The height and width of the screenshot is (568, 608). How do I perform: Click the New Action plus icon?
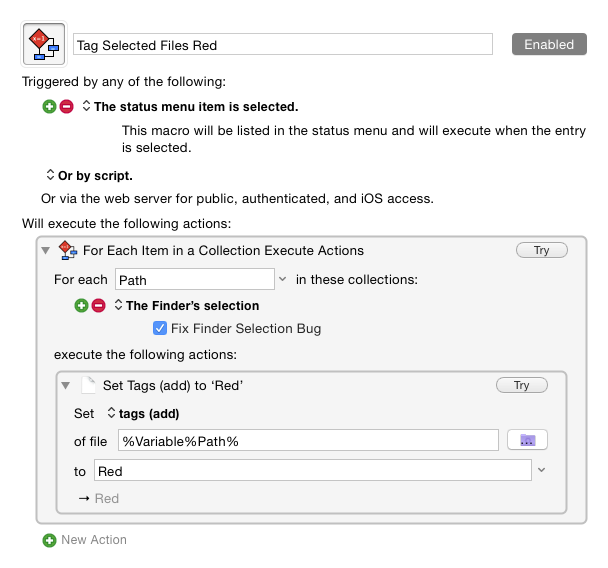click(50, 540)
